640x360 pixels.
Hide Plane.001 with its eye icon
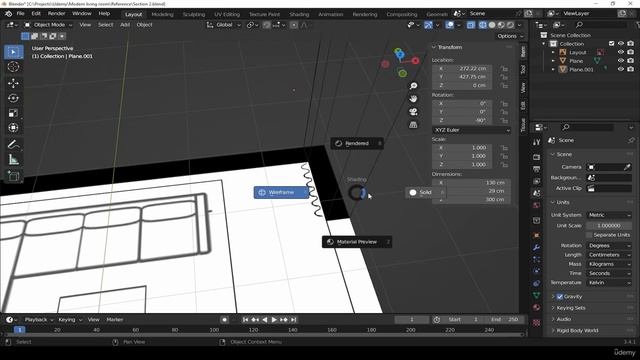pos(621,69)
